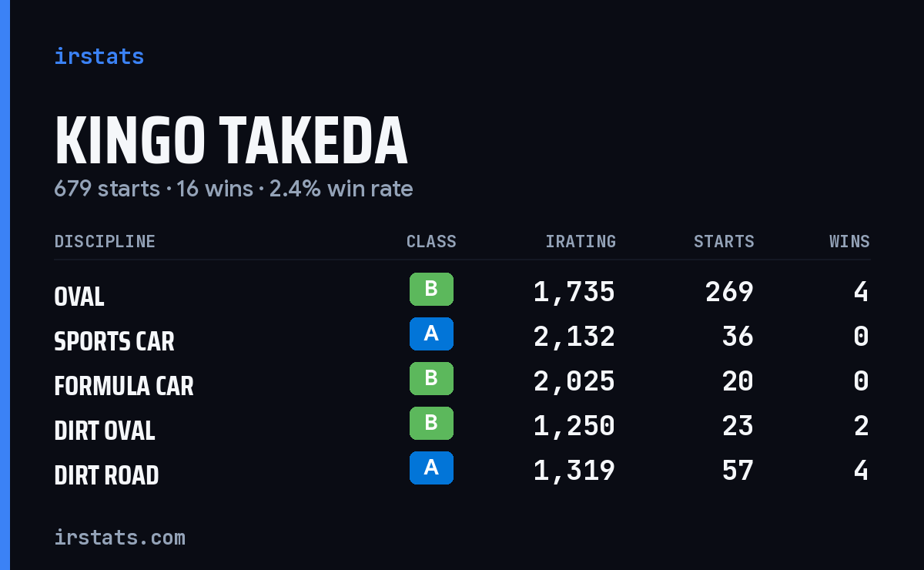
Task: Sort by the DISCIPLINE column header
Action: (x=105, y=241)
